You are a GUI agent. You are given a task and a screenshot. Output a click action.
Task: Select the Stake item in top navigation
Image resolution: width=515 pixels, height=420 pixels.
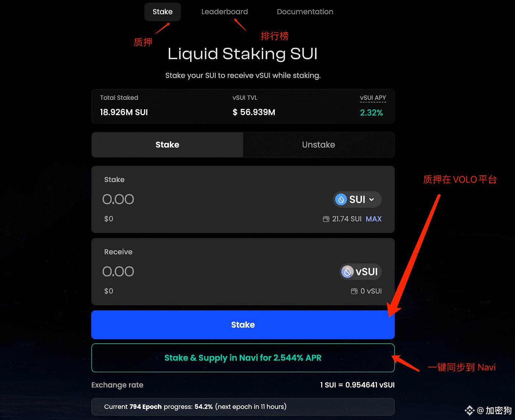(x=163, y=12)
